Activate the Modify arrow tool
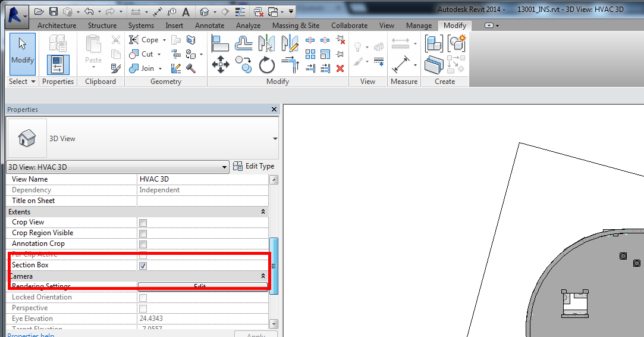This screenshot has width=644, height=337. click(23, 54)
